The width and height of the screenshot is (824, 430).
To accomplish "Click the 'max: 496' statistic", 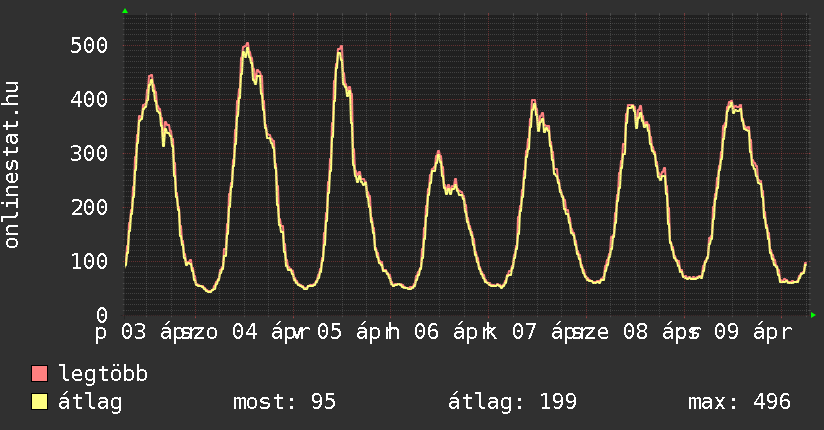I will (739, 402).
